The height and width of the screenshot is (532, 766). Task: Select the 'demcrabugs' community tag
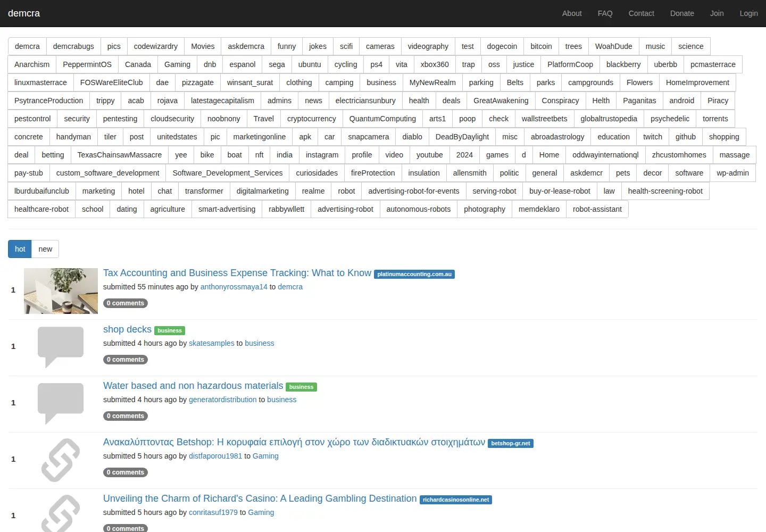point(73,46)
